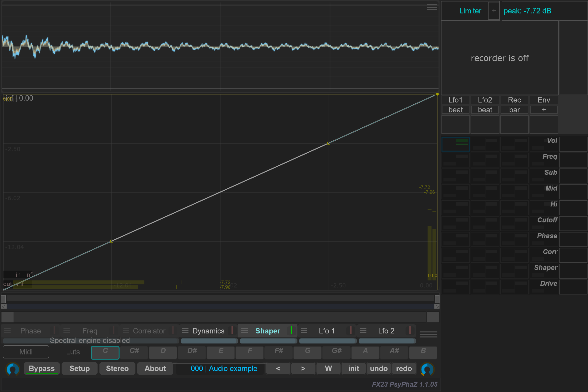This screenshot has height=392, width=588.
Task: Open the Lfo 2 tab handle menu icon
Action: pyautogui.click(x=363, y=331)
